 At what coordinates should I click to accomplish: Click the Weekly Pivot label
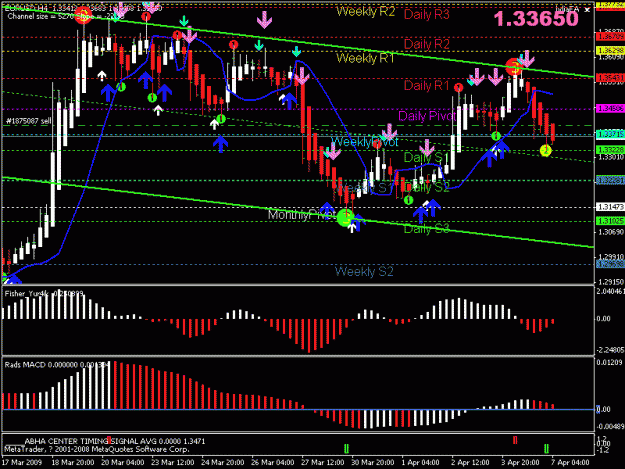pyautogui.click(x=364, y=141)
